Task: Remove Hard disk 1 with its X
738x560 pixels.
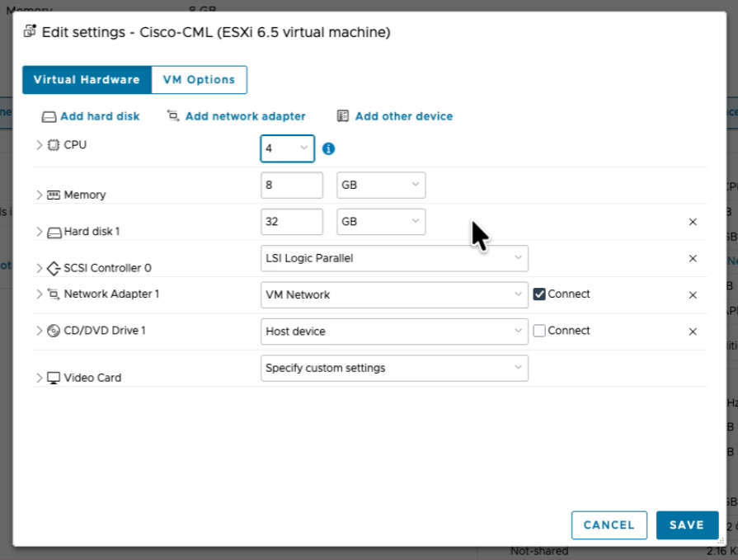Action: (x=693, y=222)
